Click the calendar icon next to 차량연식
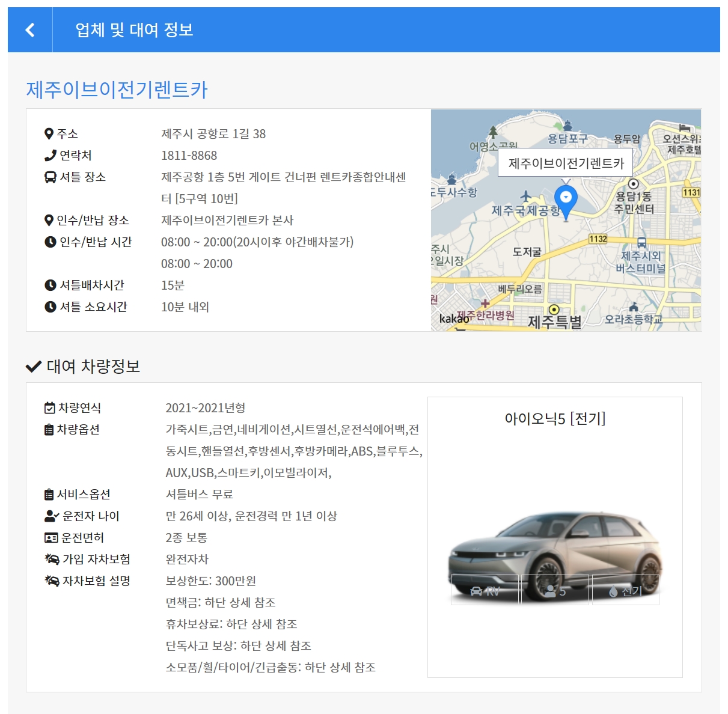 coord(51,407)
